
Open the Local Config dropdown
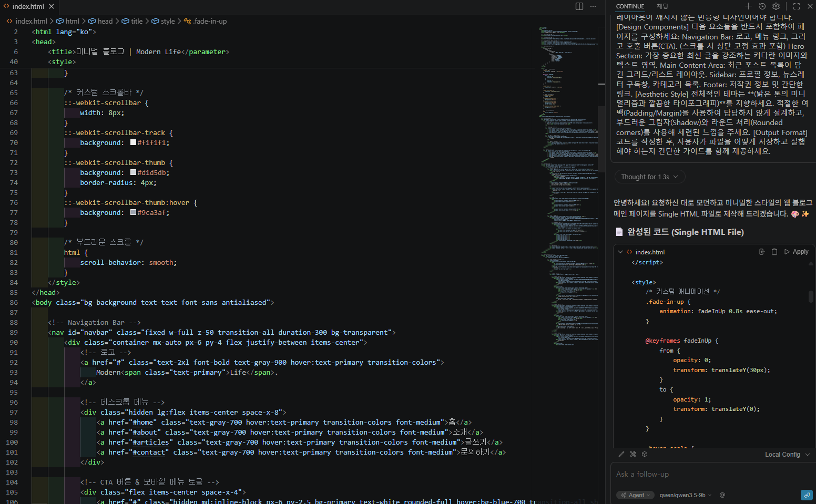point(787,455)
